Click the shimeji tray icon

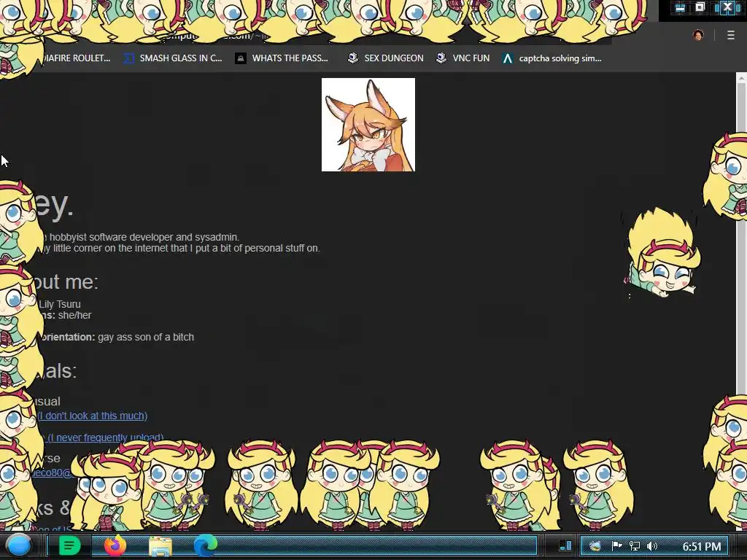click(x=595, y=546)
